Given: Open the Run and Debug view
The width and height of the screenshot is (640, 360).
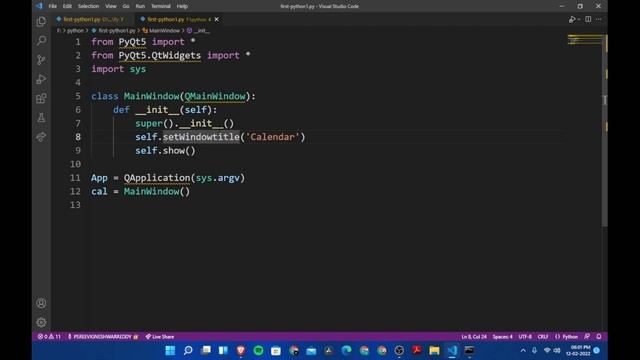Looking at the screenshot, I should tap(41, 79).
